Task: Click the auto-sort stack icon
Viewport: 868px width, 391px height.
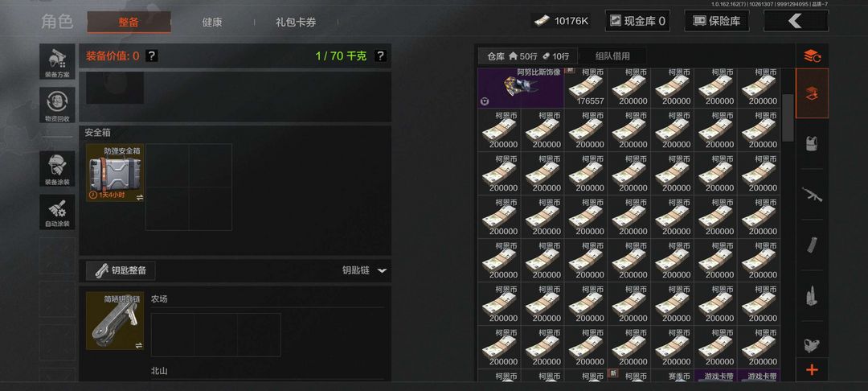Action: [812, 56]
